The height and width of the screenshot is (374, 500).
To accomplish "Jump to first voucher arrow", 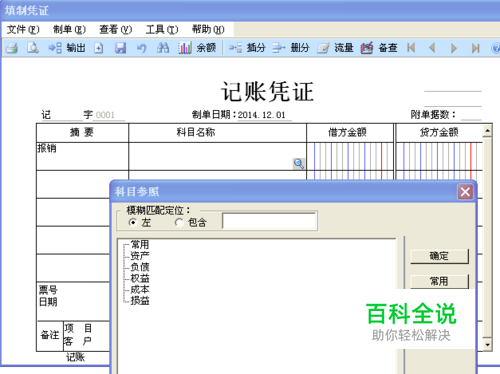I will pos(411,48).
